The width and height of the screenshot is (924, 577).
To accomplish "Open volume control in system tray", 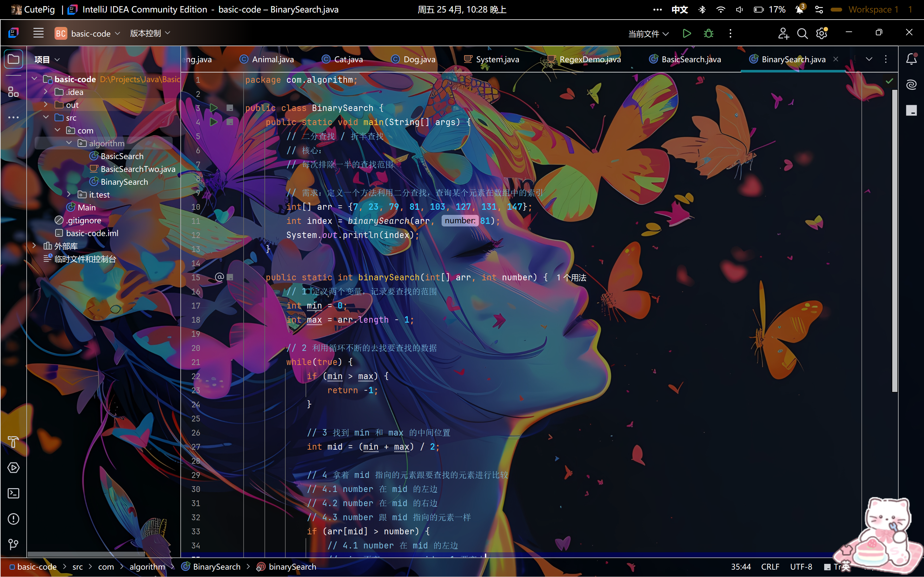I will [739, 10].
